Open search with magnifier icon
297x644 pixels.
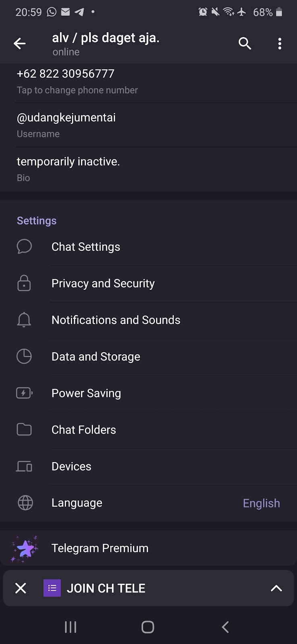[245, 43]
